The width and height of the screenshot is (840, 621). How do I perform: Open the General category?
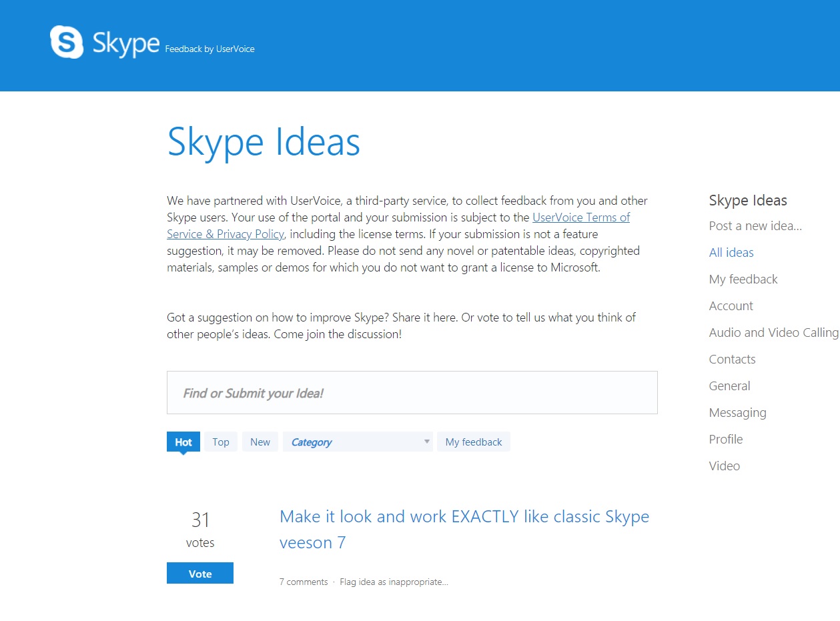pos(729,386)
